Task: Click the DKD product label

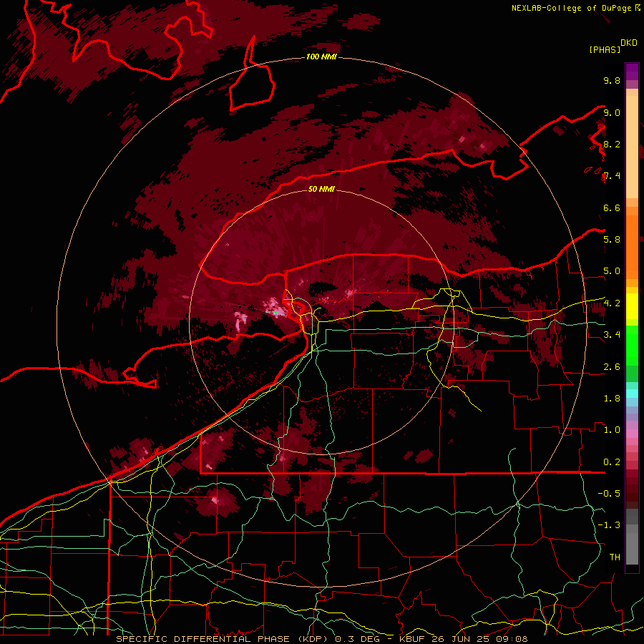Action: [629, 43]
